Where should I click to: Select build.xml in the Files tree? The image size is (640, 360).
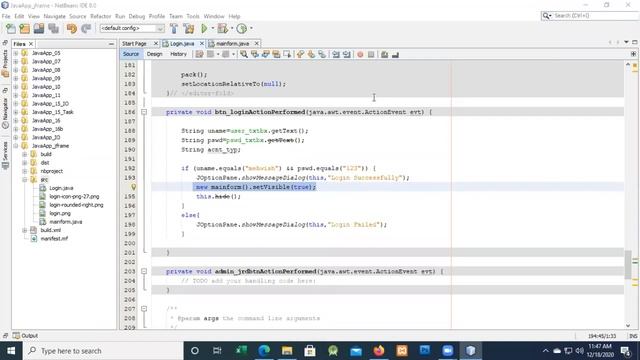(51, 230)
